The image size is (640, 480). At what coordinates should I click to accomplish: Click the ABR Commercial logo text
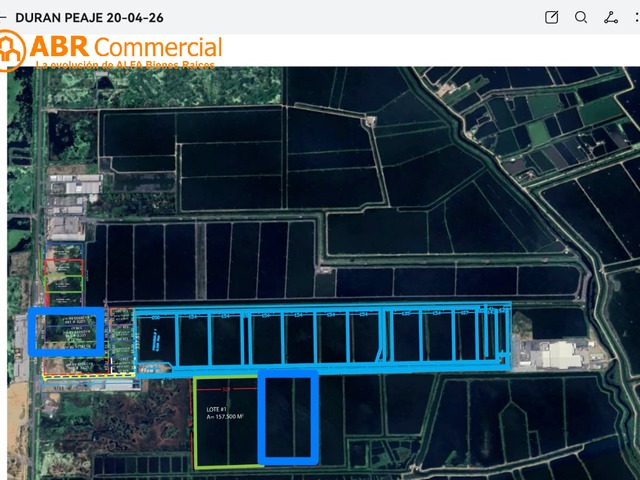coord(126,47)
